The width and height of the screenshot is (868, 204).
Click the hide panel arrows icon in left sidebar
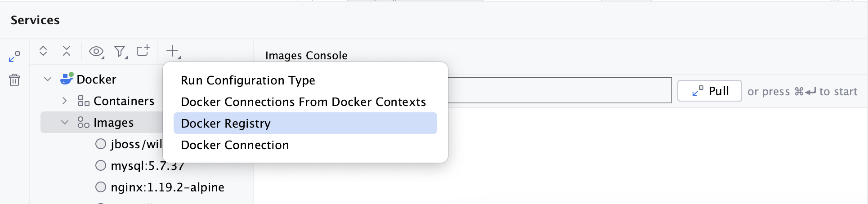[14, 57]
